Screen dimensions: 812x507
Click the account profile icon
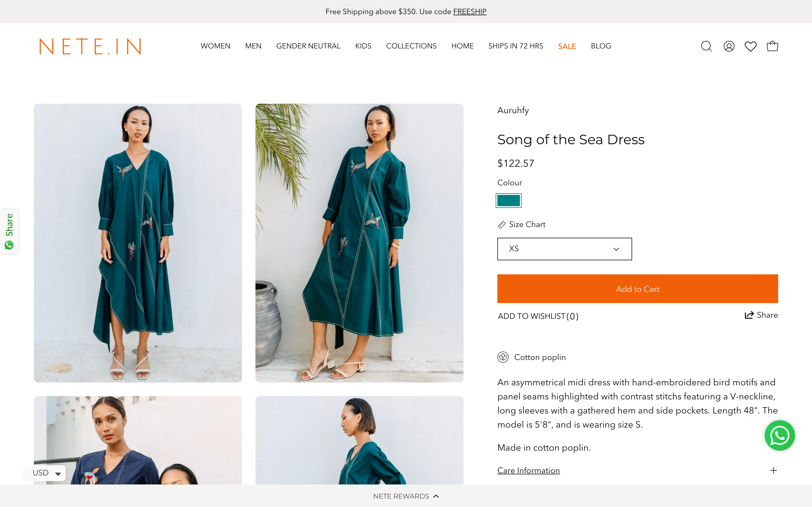[729, 46]
